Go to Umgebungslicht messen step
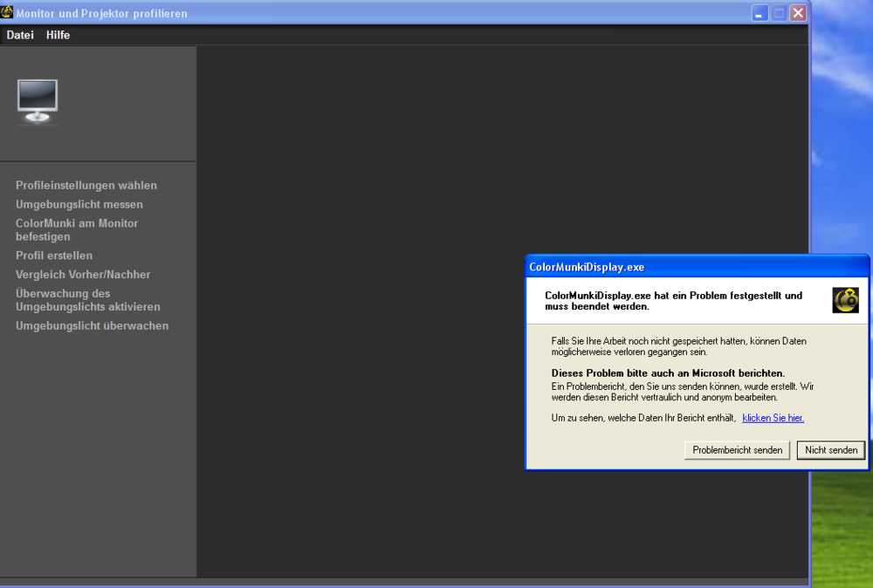Image resolution: width=873 pixels, height=588 pixels. (79, 204)
